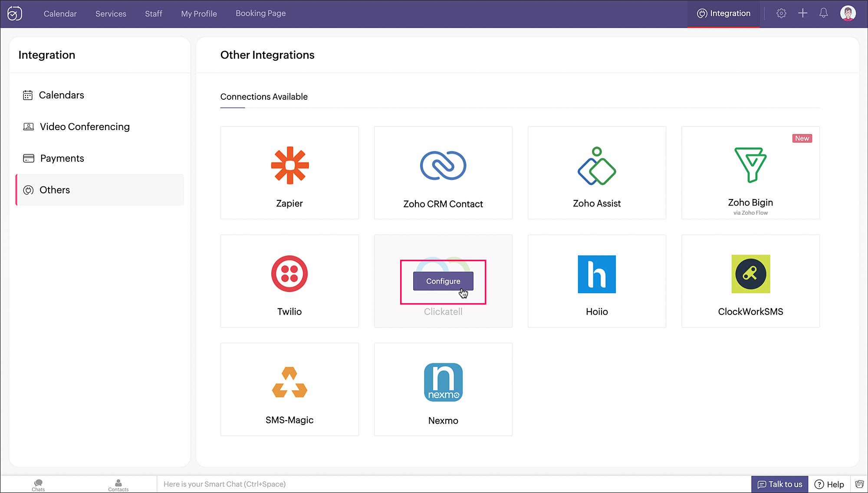Click the Twilio label
868x493 pixels.
[289, 312]
